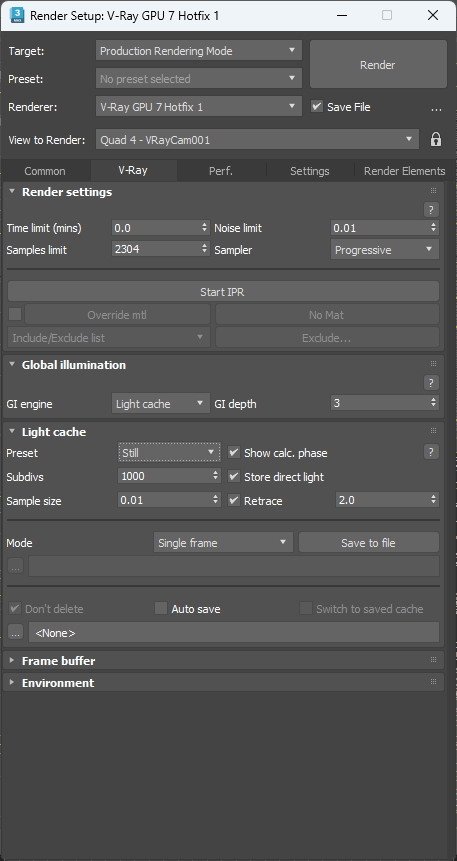
Task: Grab the Light cache rollout grip handle
Action: coord(433,431)
